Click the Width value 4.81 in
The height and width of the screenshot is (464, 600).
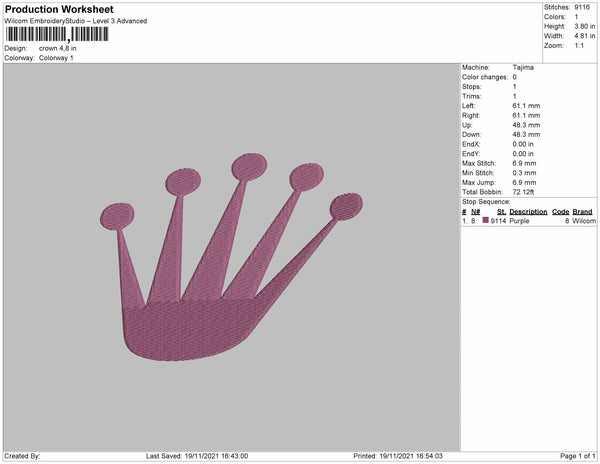pos(584,36)
